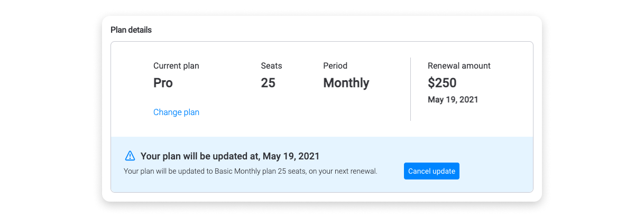
Task: Click the Pro plan name
Action: coord(163,83)
